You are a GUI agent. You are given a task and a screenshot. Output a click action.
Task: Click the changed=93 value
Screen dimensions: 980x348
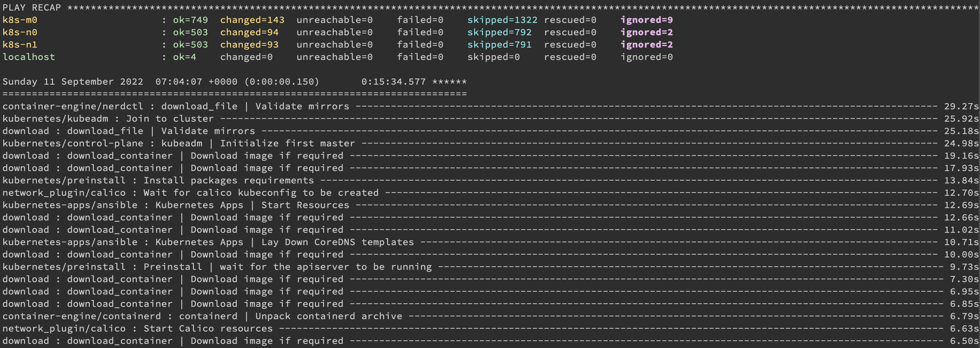[249, 44]
